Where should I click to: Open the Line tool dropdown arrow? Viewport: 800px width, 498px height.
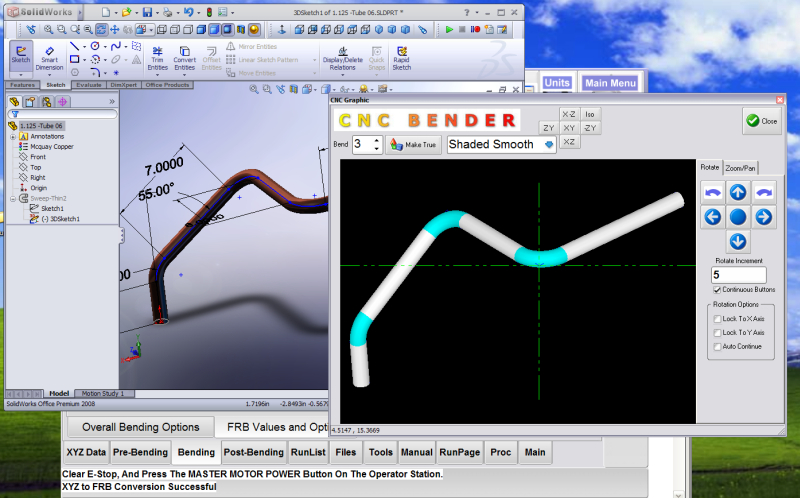[x=84, y=46]
